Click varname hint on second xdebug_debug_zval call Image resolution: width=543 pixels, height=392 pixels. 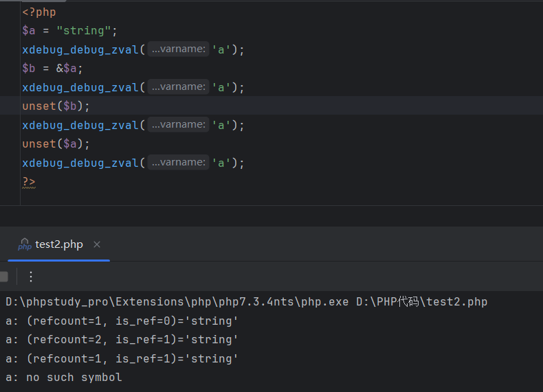tap(178, 87)
